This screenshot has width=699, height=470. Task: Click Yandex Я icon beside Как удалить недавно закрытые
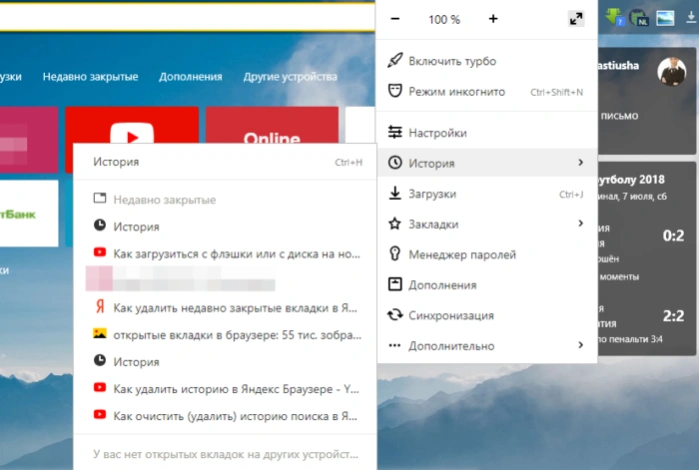[x=100, y=307]
